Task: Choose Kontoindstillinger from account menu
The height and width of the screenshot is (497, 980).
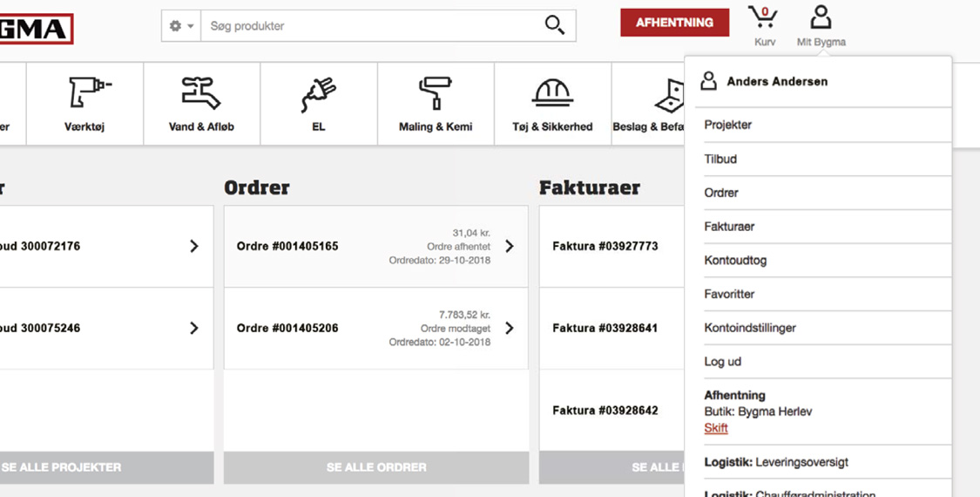Action: coord(750,328)
